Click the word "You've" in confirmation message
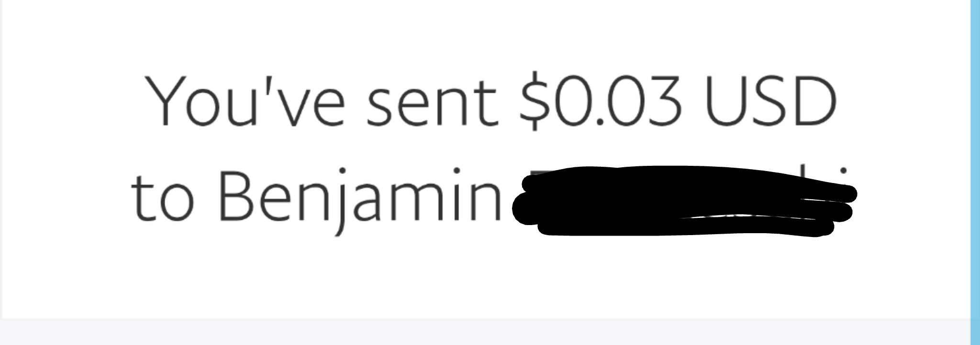The width and height of the screenshot is (980, 345). click(x=246, y=101)
